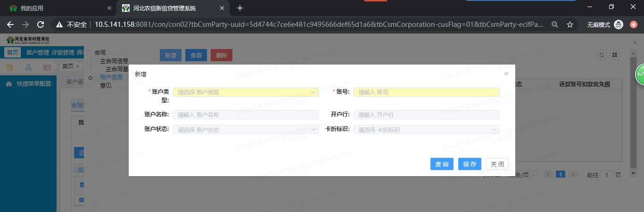Open the 卡折标识 dropdown
Image resolution: width=644 pixels, height=212 pixels.
point(426,130)
